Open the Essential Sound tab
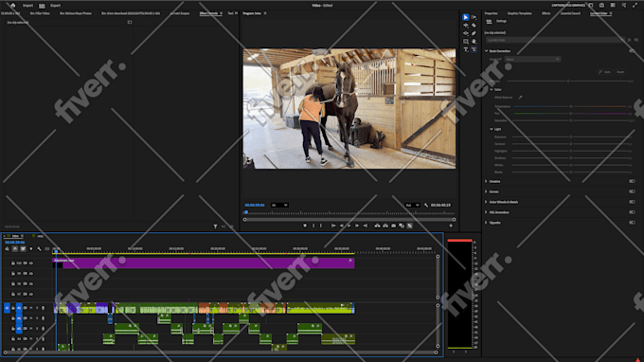The width and height of the screenshot is (644, 362). click(x=570, y=13)
